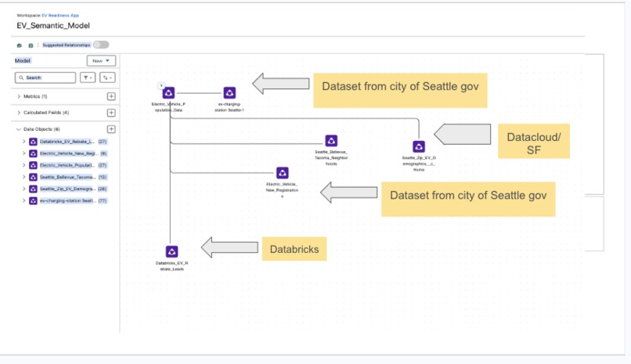Click the (28) count beside Seattle_Zip_EV_Demogra...
631x364 pixels.
point(103,189)
